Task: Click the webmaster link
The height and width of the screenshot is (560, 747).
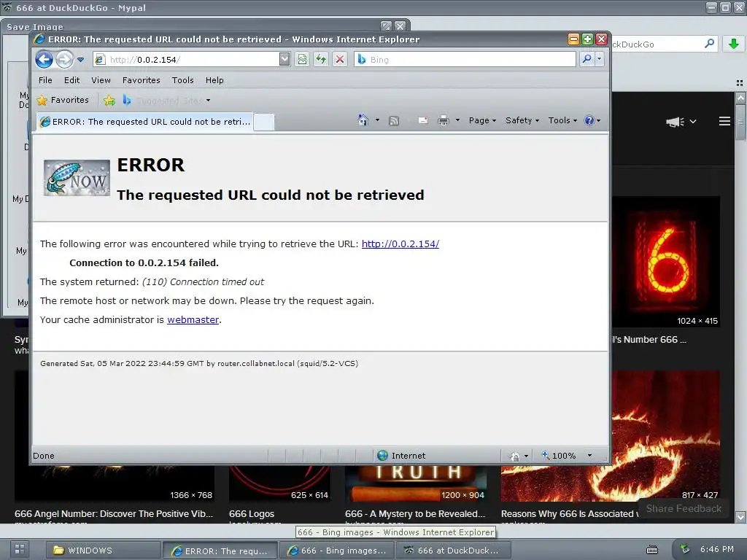Action: click(x=193, y=319)
